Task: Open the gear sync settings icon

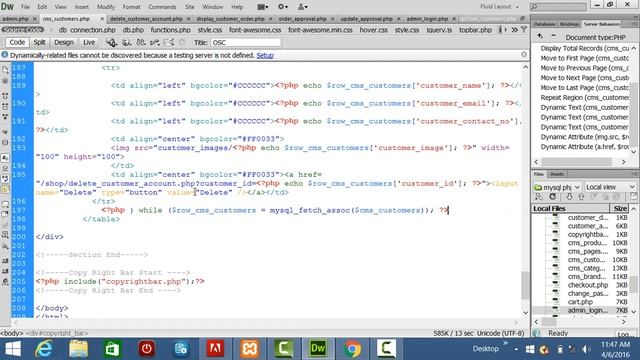Action: click(x=282, y=7)
